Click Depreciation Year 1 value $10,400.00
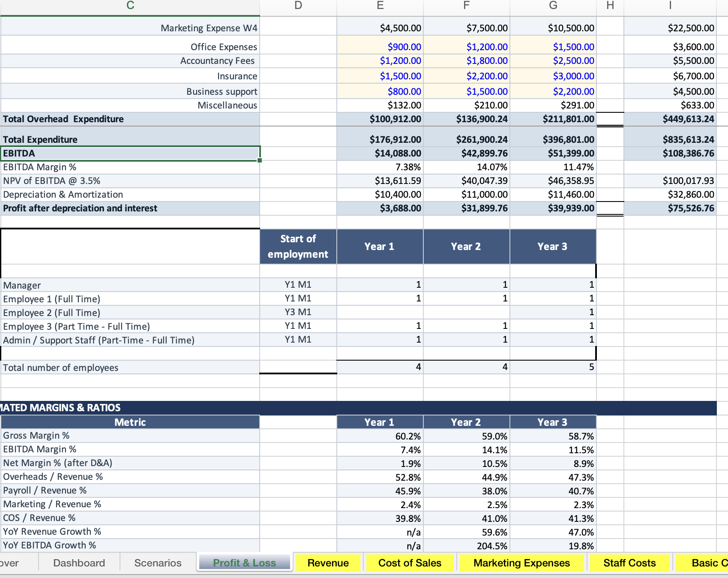 pos(380,195)
